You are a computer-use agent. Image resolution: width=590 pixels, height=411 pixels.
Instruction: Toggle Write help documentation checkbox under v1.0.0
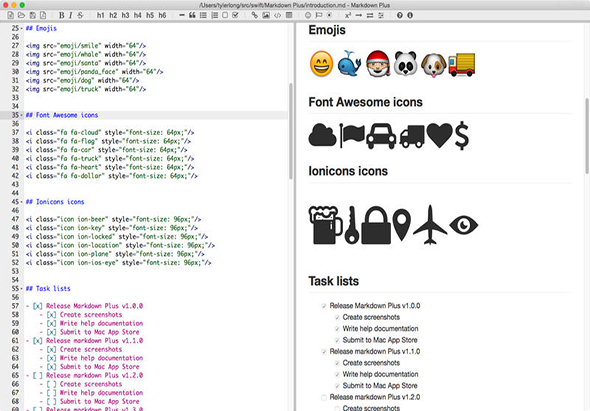337,329
